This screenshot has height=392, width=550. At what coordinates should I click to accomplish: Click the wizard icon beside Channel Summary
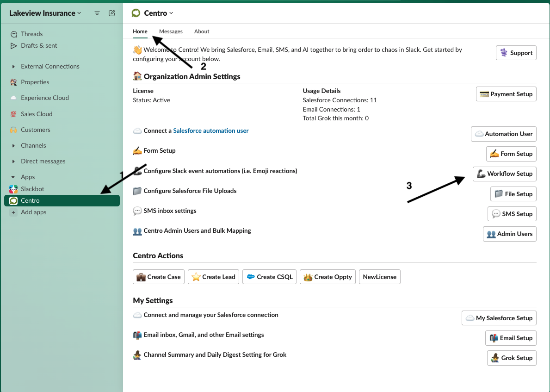click(137, 355)
